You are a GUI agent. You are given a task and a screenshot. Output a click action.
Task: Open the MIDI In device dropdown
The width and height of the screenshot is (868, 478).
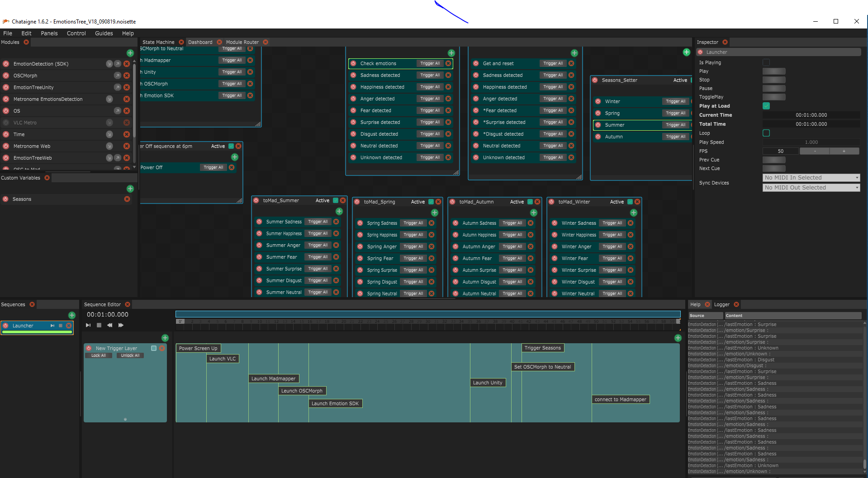tap(811, 178)
